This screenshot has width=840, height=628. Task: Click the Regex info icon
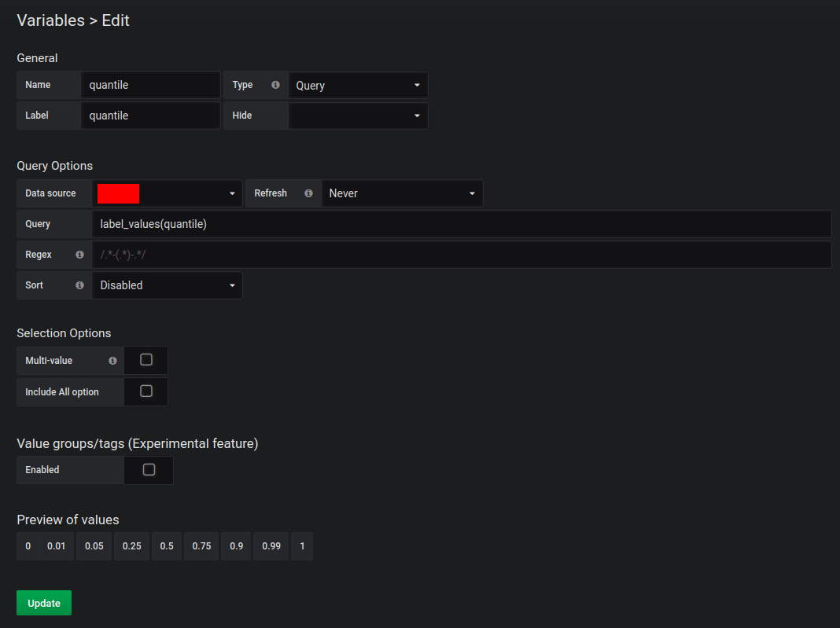[79, 255]
